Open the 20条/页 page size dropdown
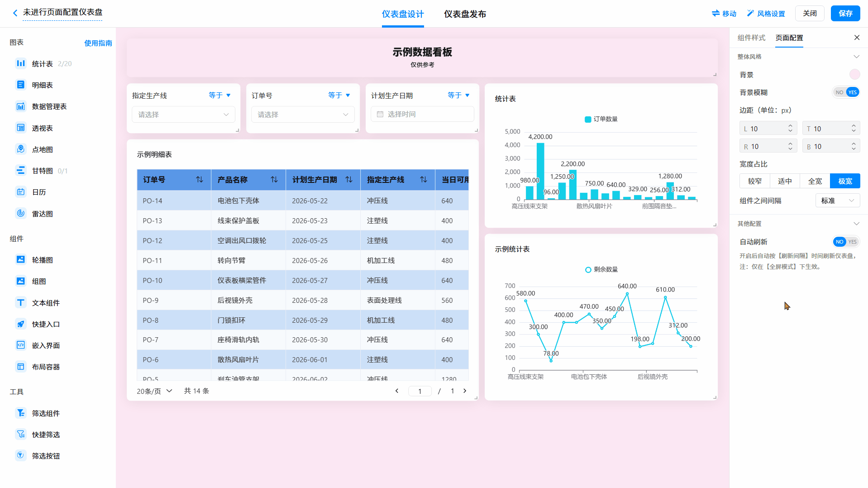Screen dimensions: 868x488 point(154,391)
